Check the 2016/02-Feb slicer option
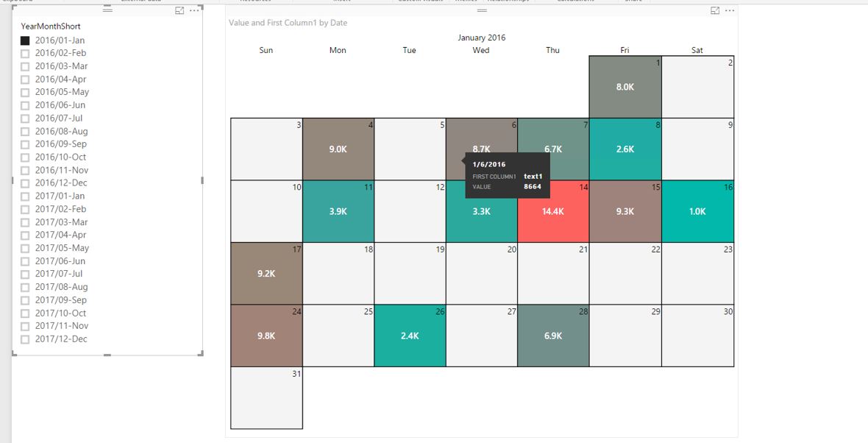This screenshot has height=443, width=868. click(25, 53)
